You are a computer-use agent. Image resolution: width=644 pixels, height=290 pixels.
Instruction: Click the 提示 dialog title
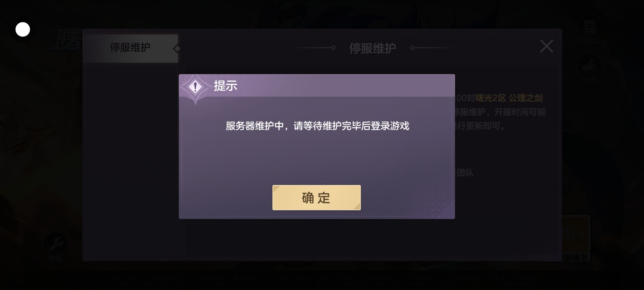pos(225,86)
